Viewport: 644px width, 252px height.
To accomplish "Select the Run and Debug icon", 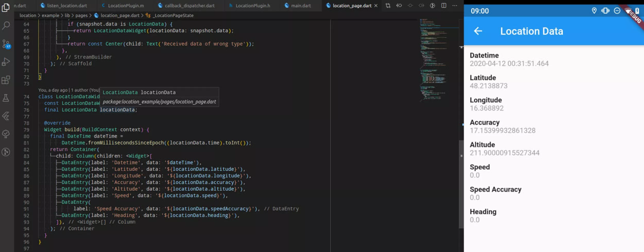I will pyautogui.click(x=6, y=62).
